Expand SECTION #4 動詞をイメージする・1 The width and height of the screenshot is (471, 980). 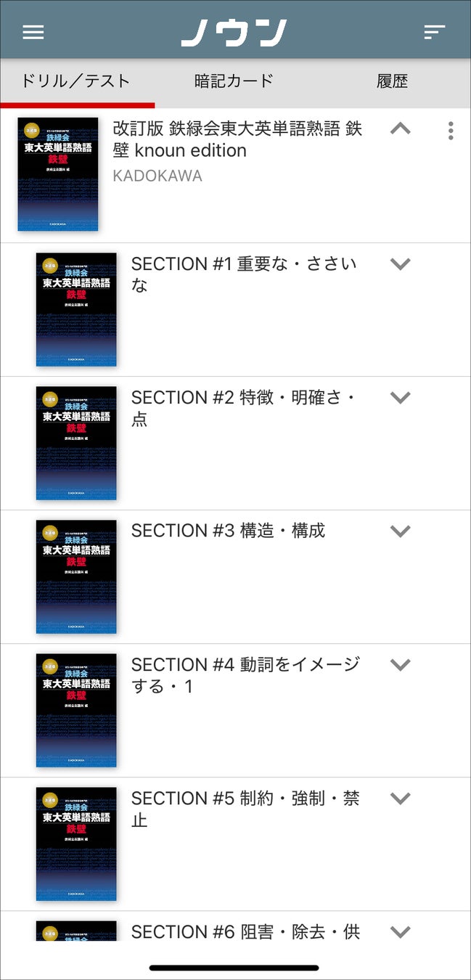point(401,664)
